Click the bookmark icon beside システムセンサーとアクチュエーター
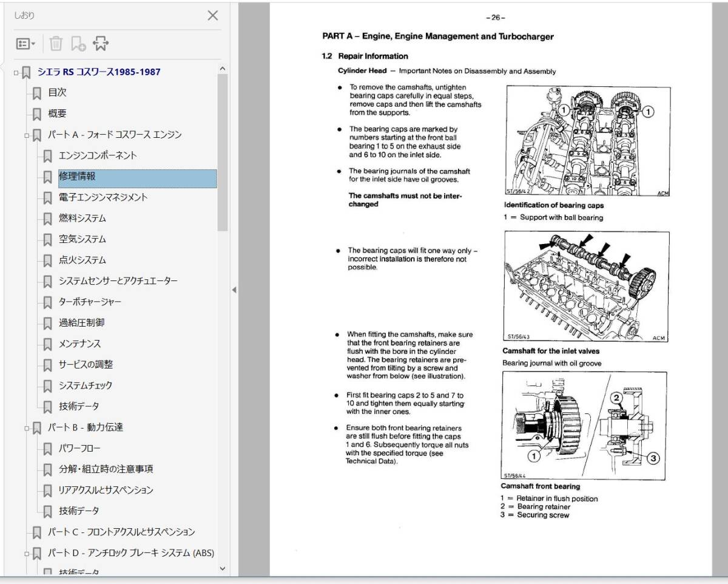The width and height of the screenshot is (728, 584). point(48,282)
